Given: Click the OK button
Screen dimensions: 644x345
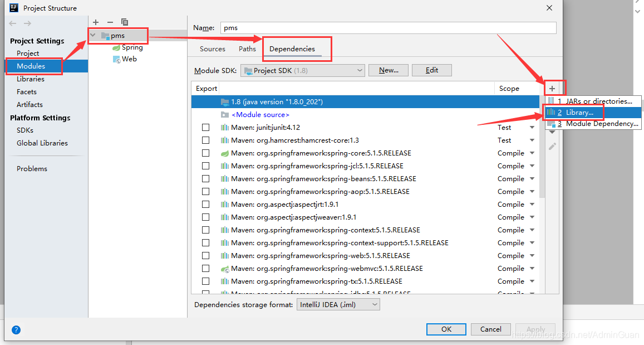Looking at the screenshot, I should click(x=446, y=329).
